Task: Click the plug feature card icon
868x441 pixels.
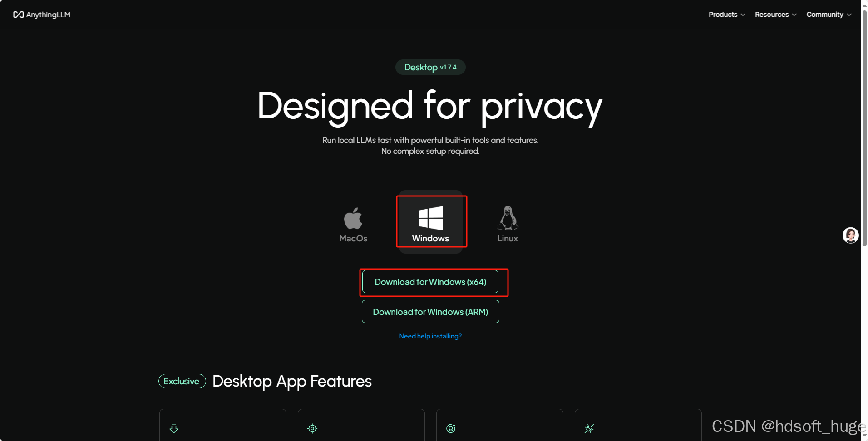Action: [589, 428]
